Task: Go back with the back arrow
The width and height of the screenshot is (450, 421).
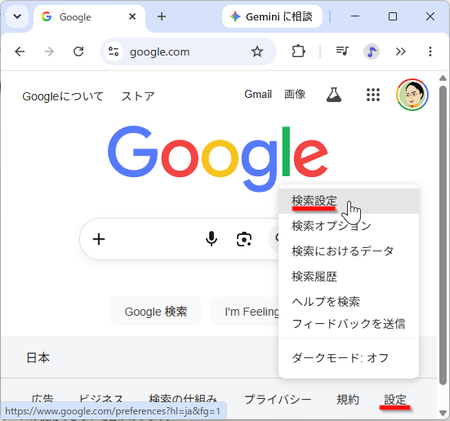Action: click(x=20, y=51)
